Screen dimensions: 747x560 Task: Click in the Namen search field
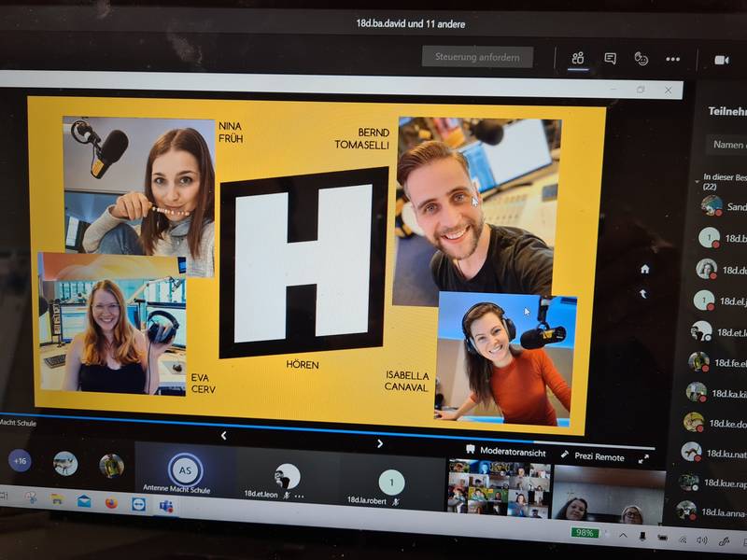[x=727, y=145]
